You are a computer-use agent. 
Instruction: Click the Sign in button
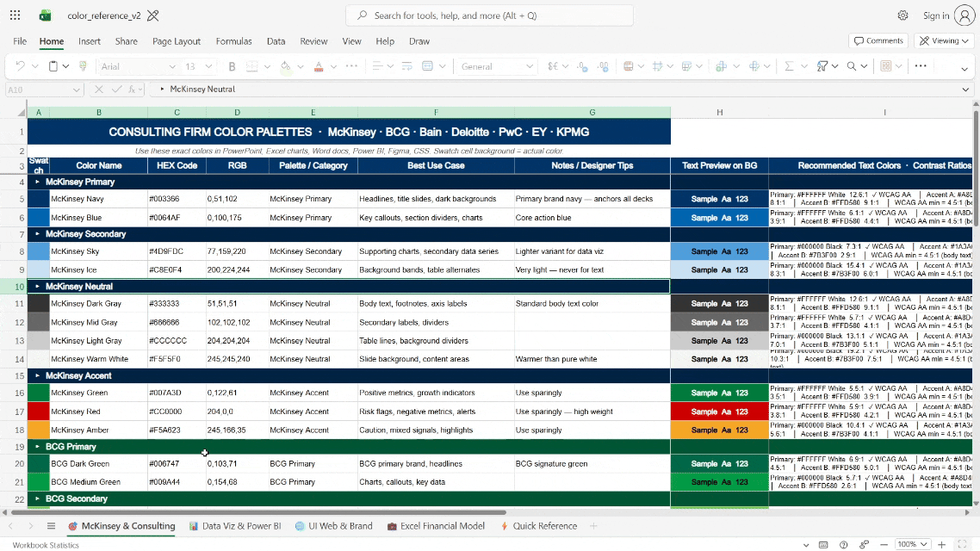[949, 15]
